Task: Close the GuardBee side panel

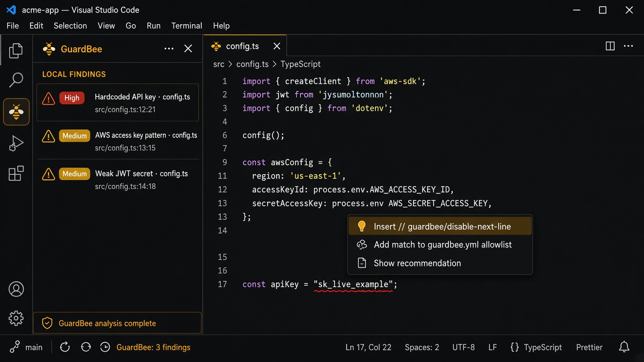Action: [x=188, y=49]
